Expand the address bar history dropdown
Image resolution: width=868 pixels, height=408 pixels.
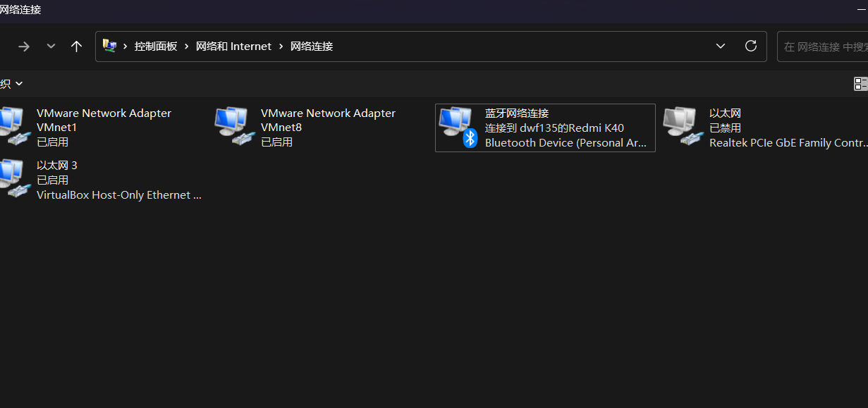pyautogui.click(x=721, y=46)
